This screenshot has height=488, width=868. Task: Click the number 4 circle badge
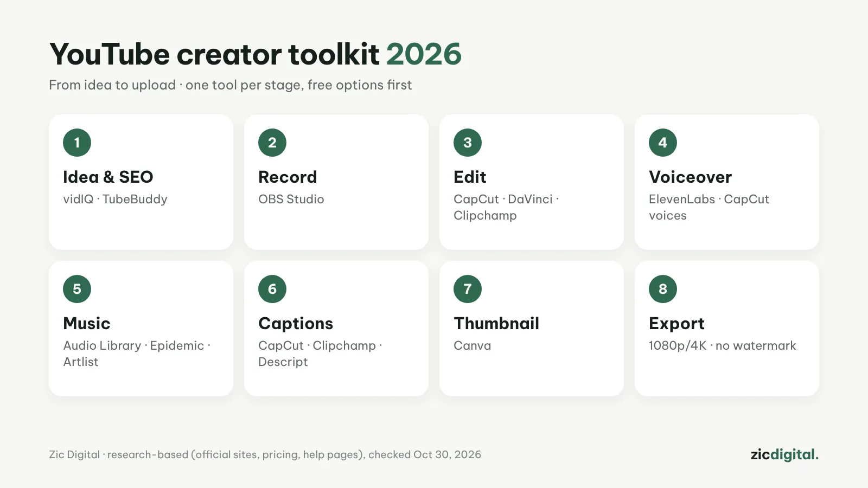click(x=663, y=143)
